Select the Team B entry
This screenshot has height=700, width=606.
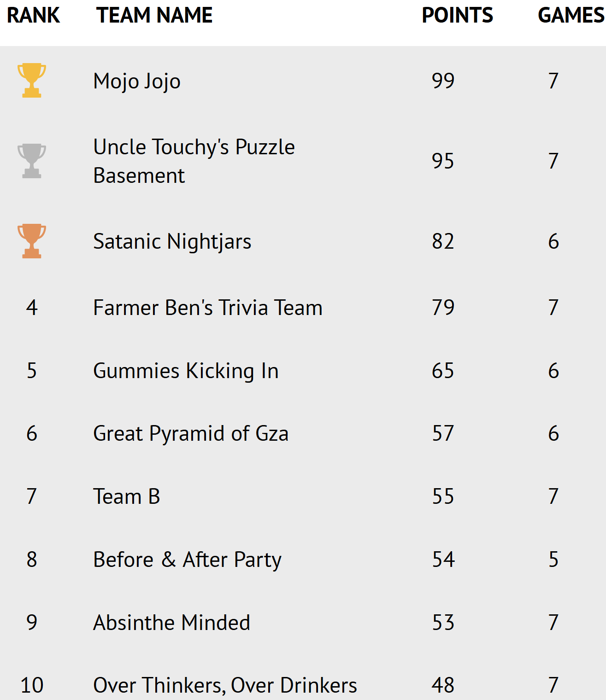[x=126, y=496]
